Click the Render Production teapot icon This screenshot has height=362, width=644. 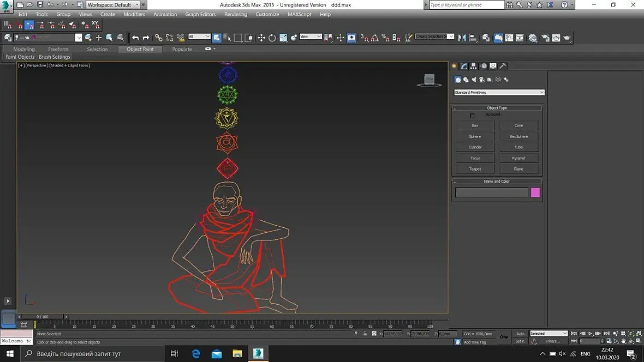click(x=567, y=38)
